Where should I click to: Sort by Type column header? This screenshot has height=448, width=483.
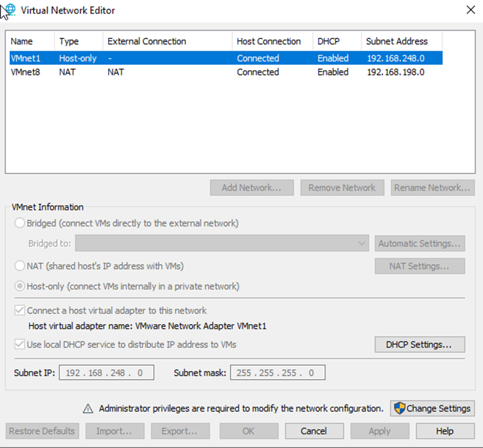[x=79, y=42]
